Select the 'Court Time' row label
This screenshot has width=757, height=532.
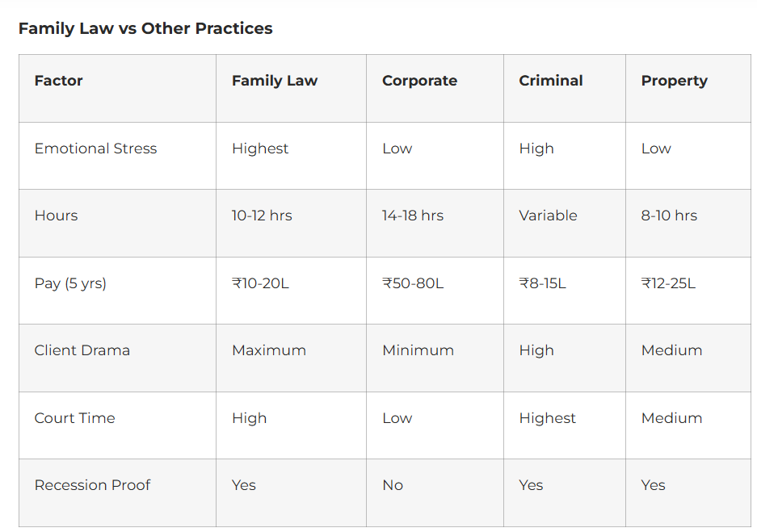tap(74, 418)
